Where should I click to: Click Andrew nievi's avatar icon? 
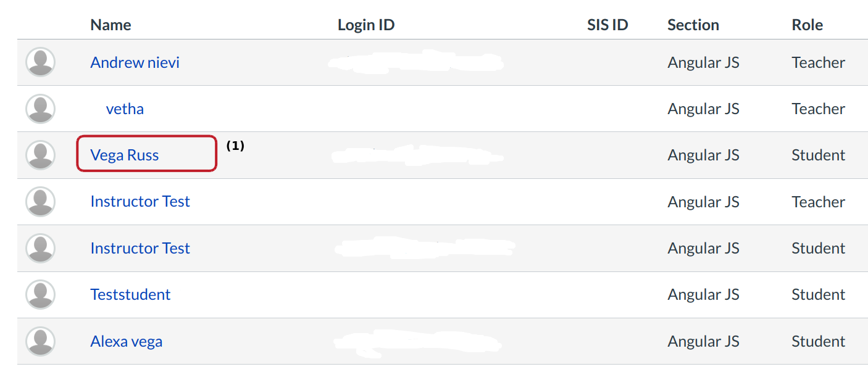point(40,62)
